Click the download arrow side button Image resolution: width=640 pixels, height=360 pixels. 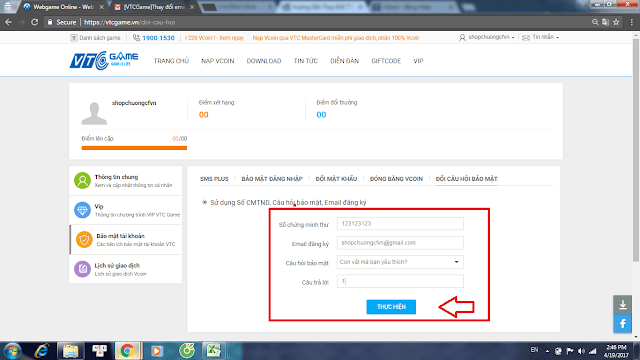point(622,304)
